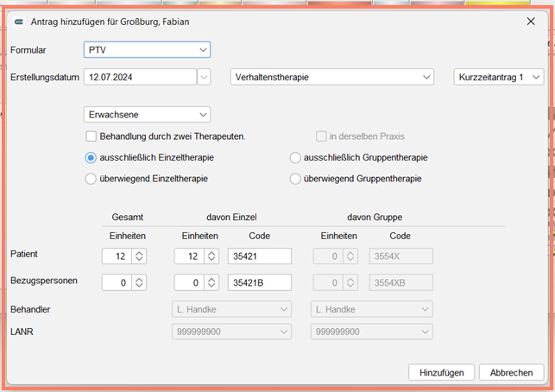Open the Erwachsene dropdown
Image resolution: width=555 pixels, height=392 pixels.
(x=147, y=115)
